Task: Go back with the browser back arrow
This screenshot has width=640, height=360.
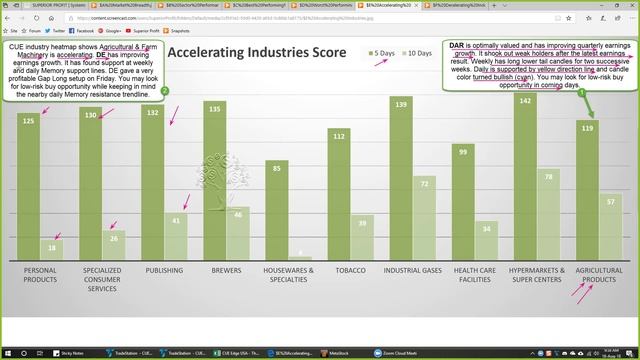Action: coord(7,18)
